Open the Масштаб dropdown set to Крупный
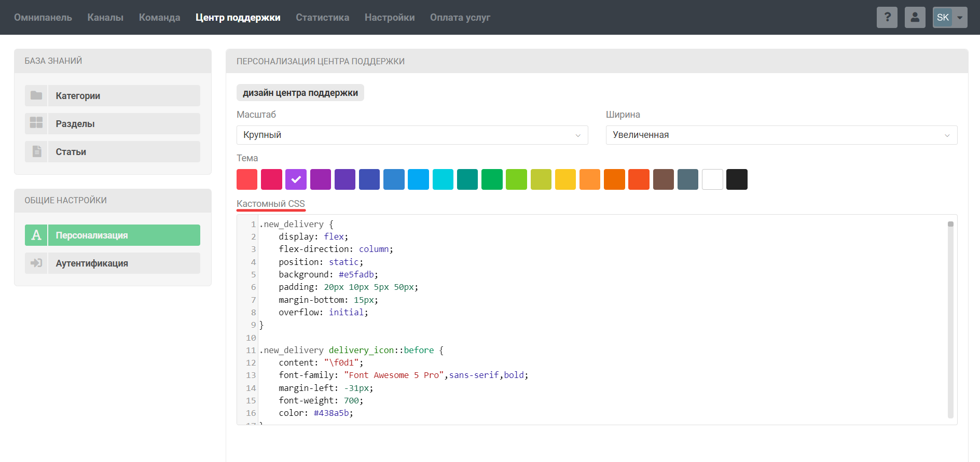The image size is (980, 462). (x=412, y=135)
